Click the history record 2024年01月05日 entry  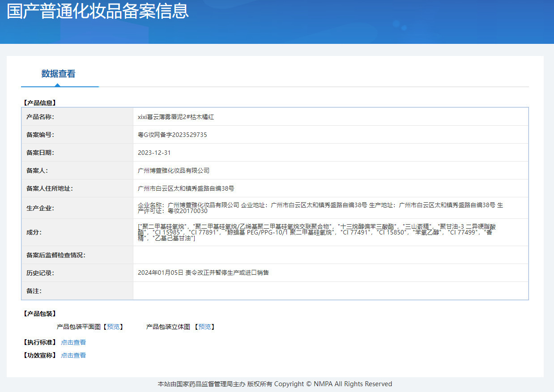point(203,273)
